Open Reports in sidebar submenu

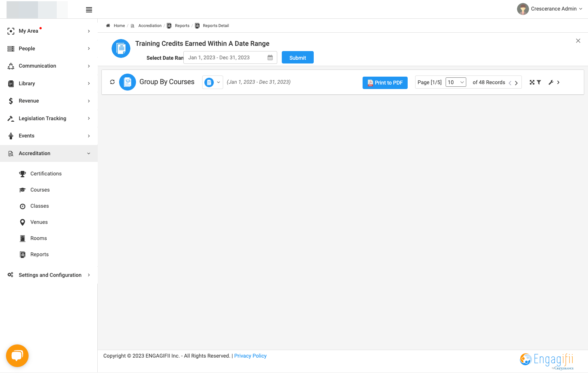[39, 254]
